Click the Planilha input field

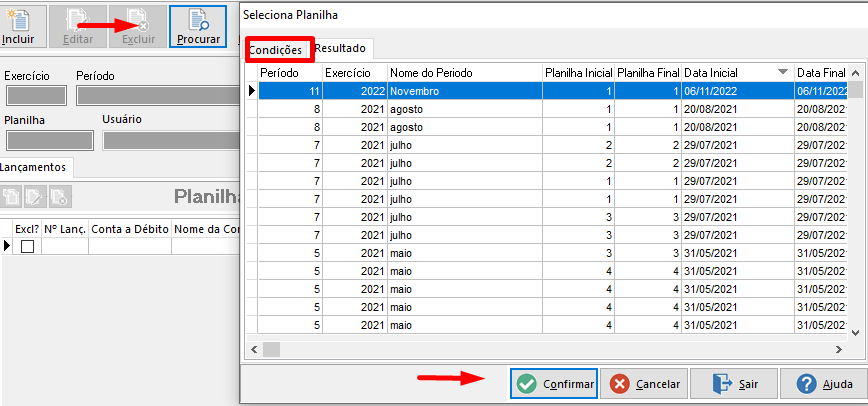pyautogui.click(x=49, y=140)
